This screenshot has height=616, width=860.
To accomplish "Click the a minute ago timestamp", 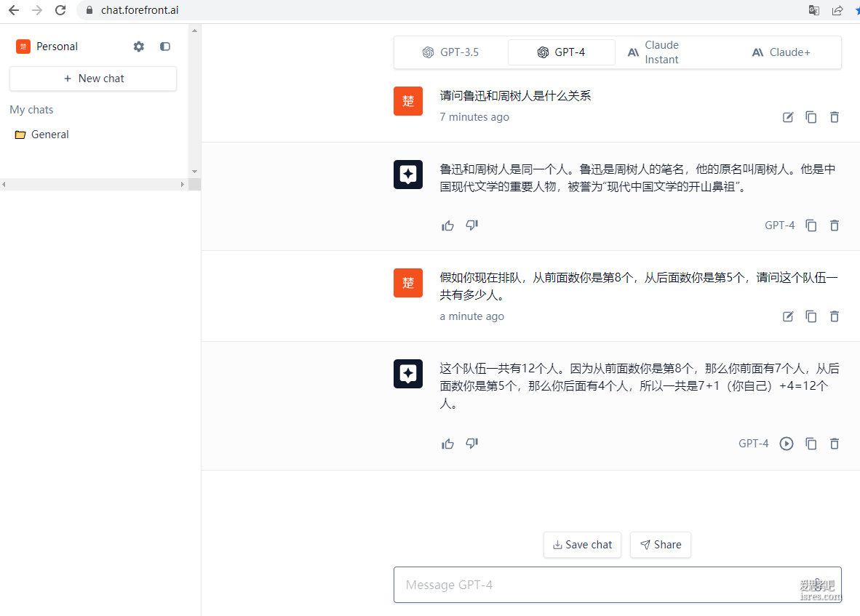I will point(471,316).
